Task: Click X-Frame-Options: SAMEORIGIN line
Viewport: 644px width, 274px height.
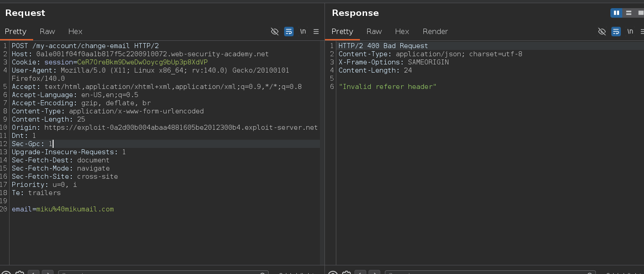Action: coord(393,62)
